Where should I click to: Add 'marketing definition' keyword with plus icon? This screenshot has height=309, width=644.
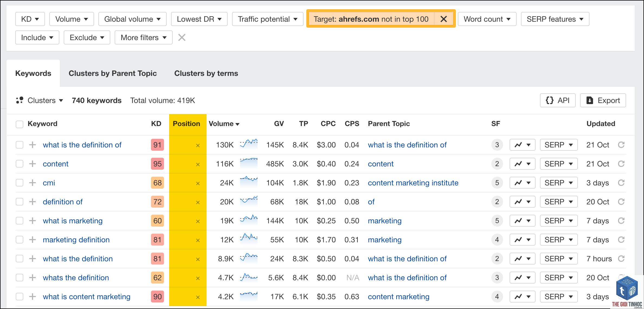pos(33,240)
